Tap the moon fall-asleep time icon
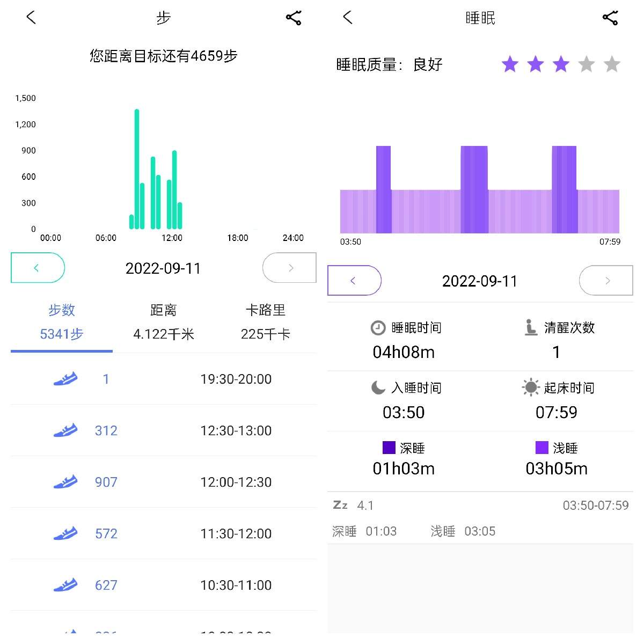Image resolution: width=644 pixels, height=644 pixels. (378, 387)
